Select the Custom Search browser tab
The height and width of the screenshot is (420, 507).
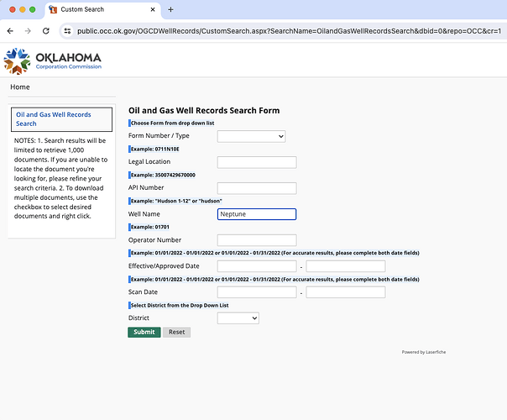click(97, 9)
